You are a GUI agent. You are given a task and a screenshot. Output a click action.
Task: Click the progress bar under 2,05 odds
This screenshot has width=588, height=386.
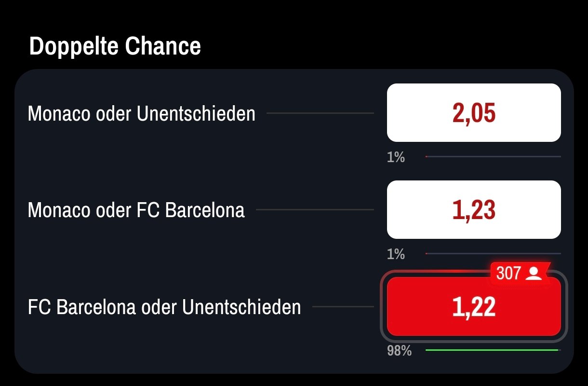(x=493, y=156)
